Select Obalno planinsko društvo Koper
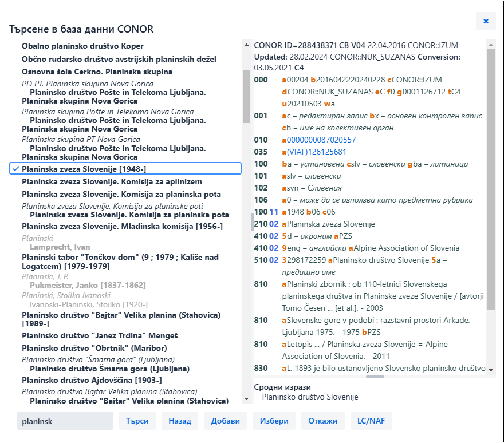This screenshot has width=504, height=443. (x=82, y=46)
